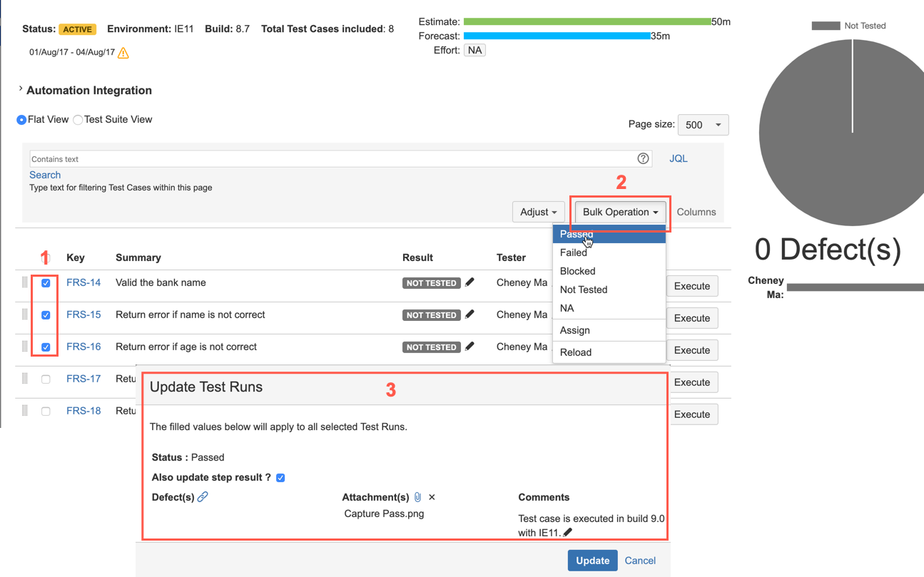Click the Defect(s) link chain icon
This screenshot has height=577, width=924.
click(203, 496)
